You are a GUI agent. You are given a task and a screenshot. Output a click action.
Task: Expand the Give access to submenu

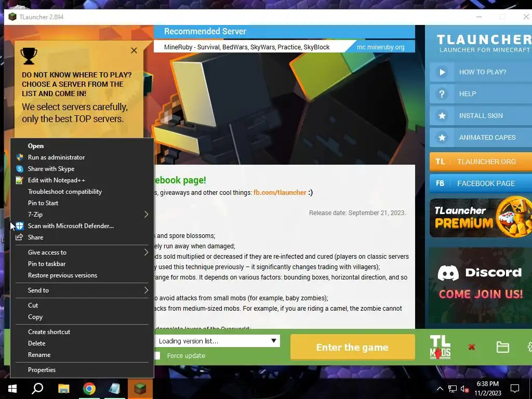tap(146, 252)
